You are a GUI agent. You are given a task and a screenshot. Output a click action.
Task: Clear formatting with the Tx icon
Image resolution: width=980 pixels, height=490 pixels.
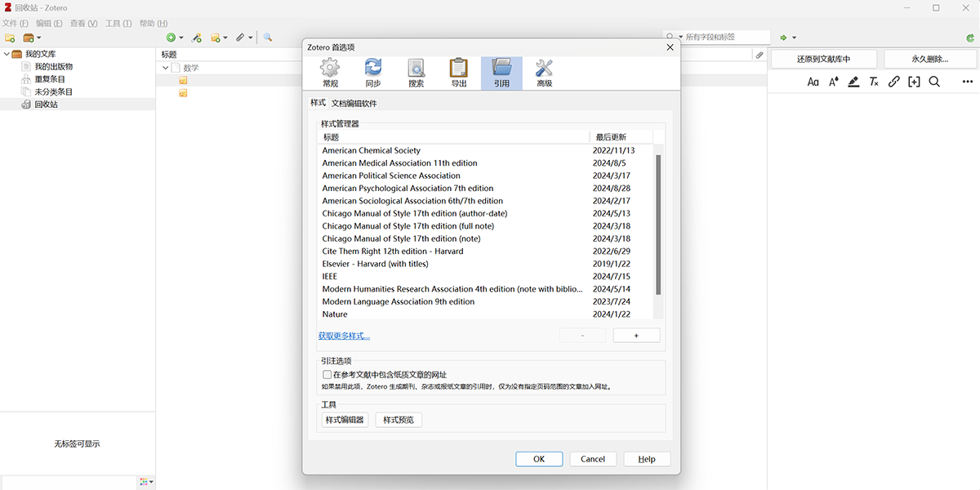(x=874, y=82)
